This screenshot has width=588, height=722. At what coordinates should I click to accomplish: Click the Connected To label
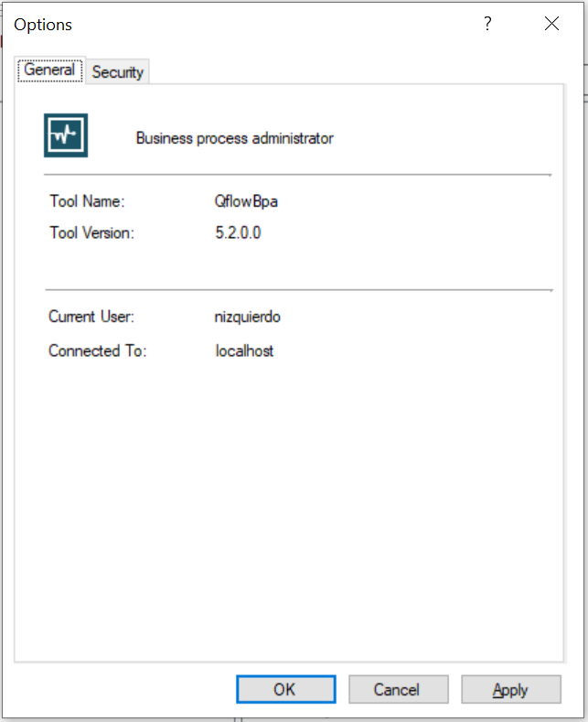98,350
